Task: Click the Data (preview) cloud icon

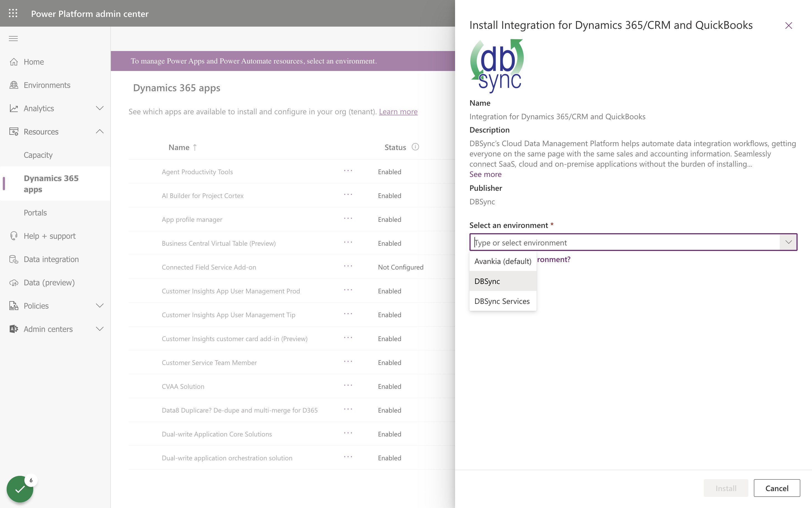Action: point(14,283)
